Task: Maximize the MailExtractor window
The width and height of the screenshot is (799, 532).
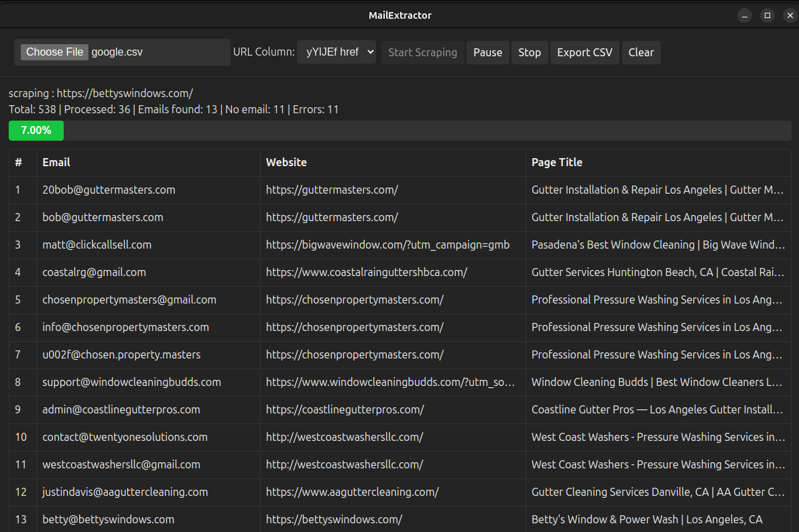Action: pyautogui.click(x=767, y=15)
